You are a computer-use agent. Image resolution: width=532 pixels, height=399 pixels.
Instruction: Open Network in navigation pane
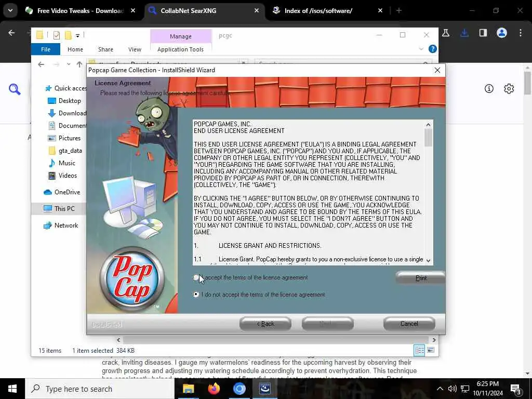tap(61, 225)
